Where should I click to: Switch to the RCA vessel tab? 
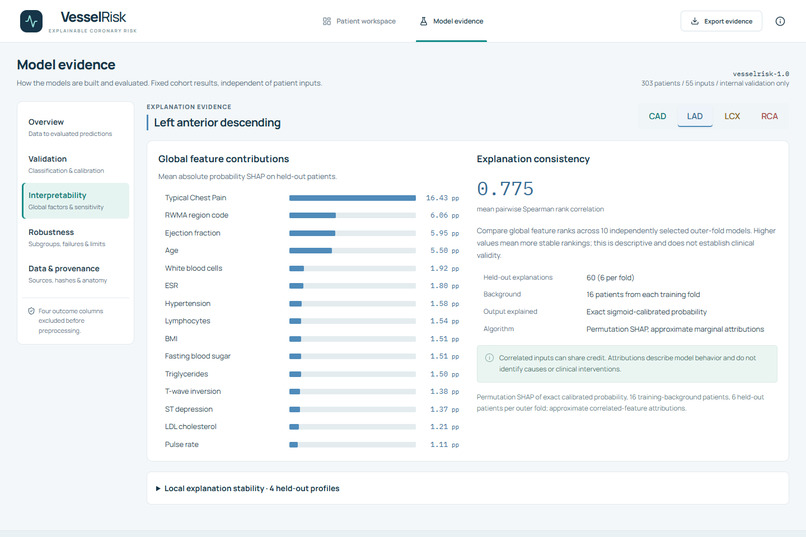coord(770,116)
